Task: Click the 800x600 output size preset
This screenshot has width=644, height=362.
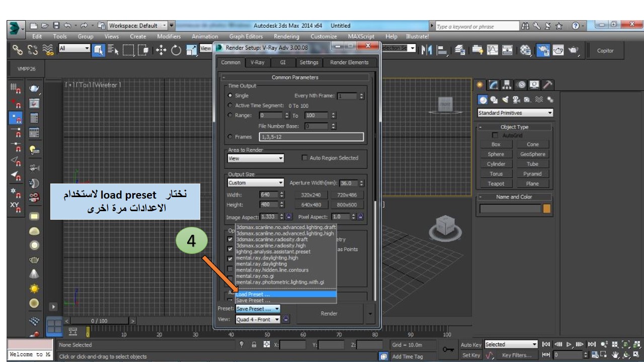Action: (x=347, y=205)
